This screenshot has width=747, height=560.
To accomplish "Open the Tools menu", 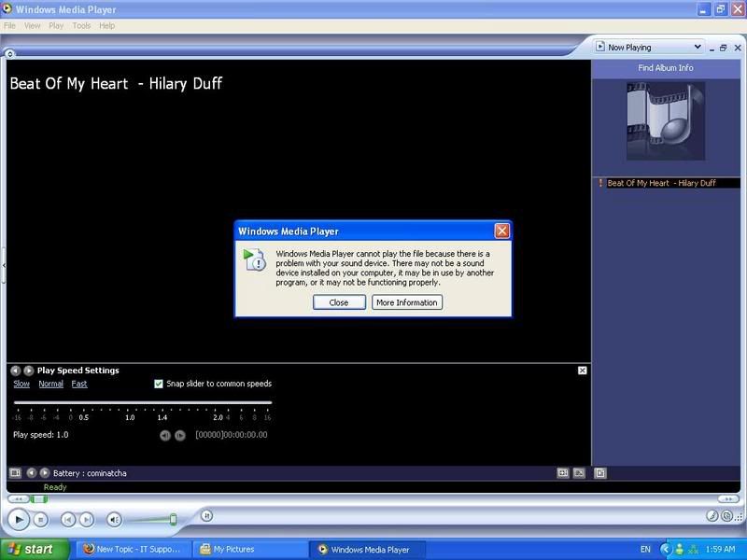I will point(82,25).
